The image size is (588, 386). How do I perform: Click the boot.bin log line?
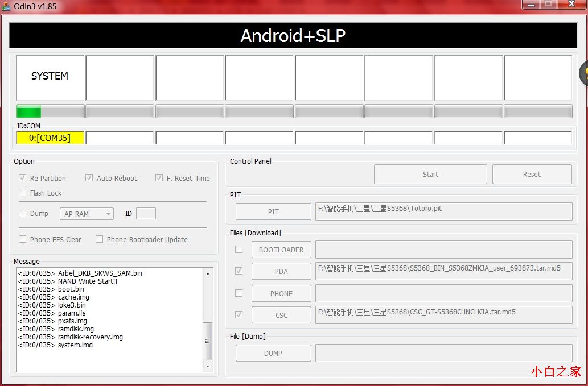(51, 289)
